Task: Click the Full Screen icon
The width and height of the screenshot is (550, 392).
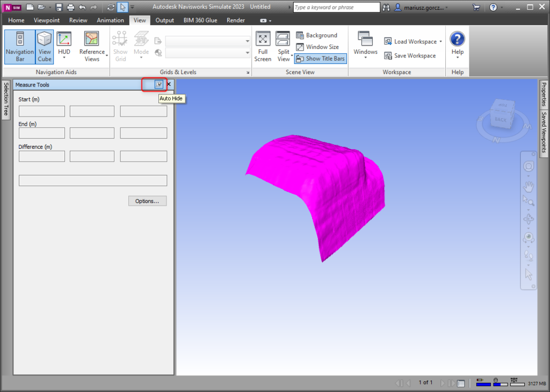Action: click(x=263, y=46)
